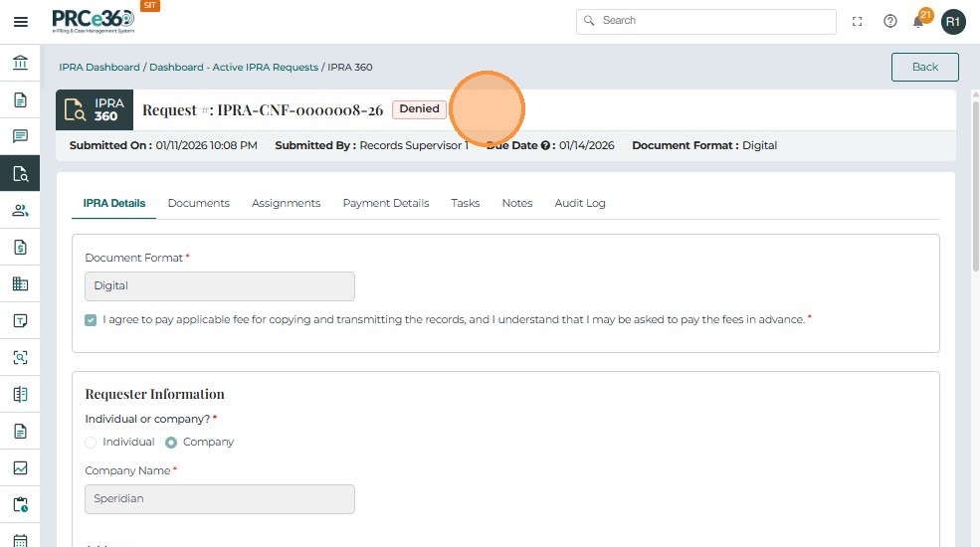This screenshot has height=547, width=980.
Task: Open the text template sidebar icon
Action: tap(20, 321)
